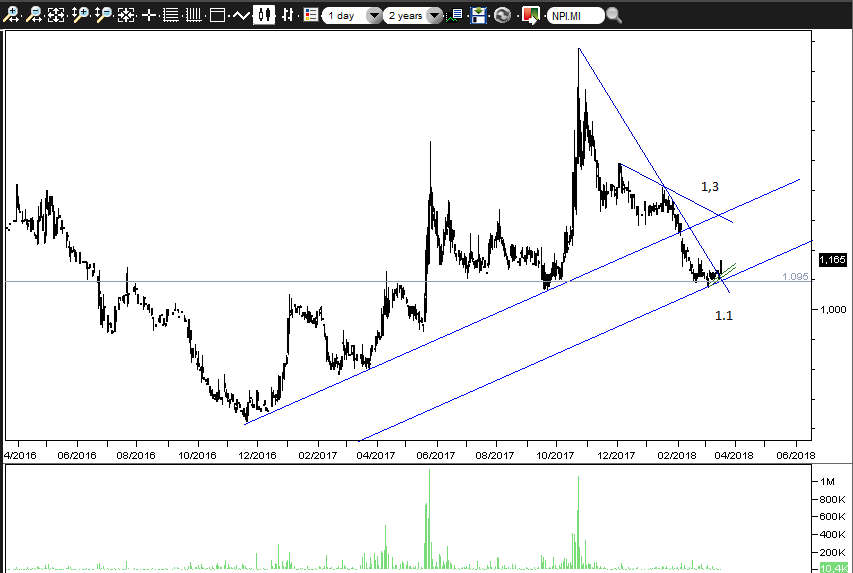Save the chart with floppy icon

(x=478, y=15)
